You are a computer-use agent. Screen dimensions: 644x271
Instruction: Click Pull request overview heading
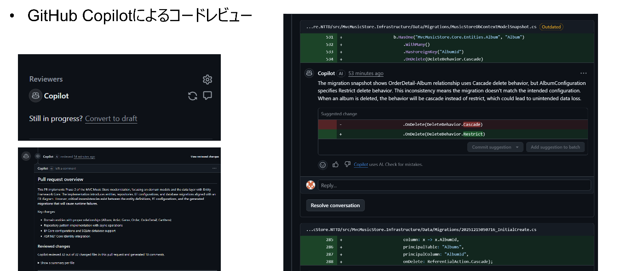tap(60, 179)
